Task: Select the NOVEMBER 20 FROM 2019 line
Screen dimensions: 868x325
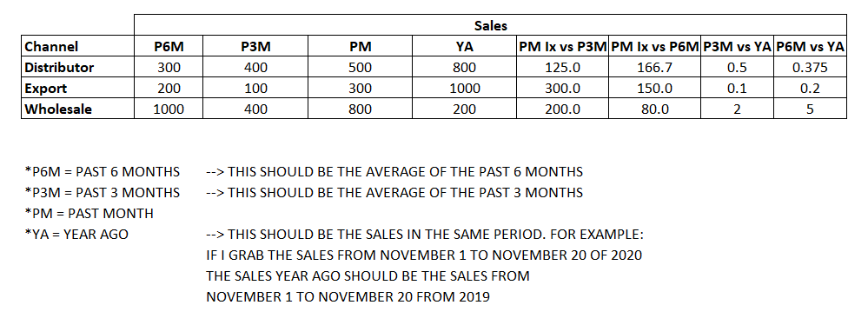Action: (x=348, y=297)
